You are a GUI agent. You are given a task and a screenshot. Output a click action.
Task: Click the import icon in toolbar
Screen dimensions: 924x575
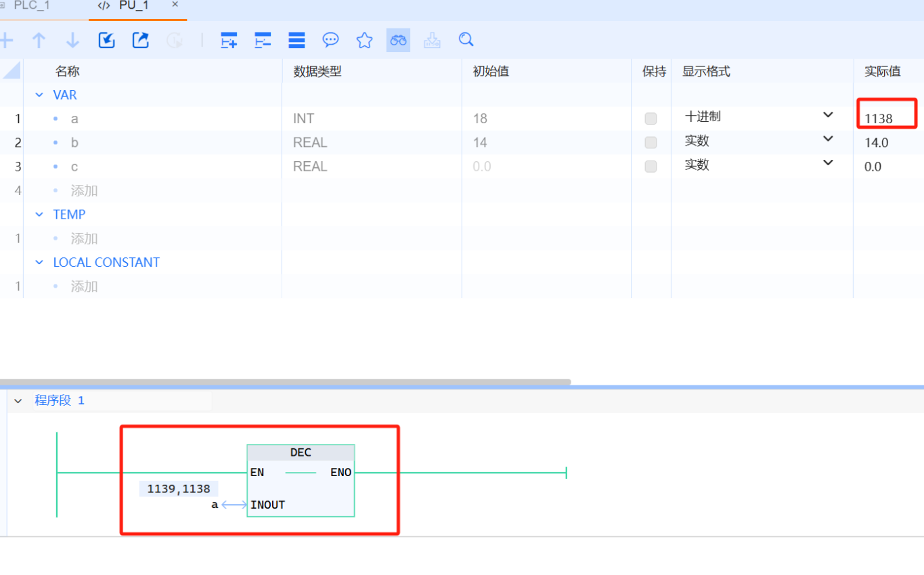pyautogui.click(x=107, y=41)
